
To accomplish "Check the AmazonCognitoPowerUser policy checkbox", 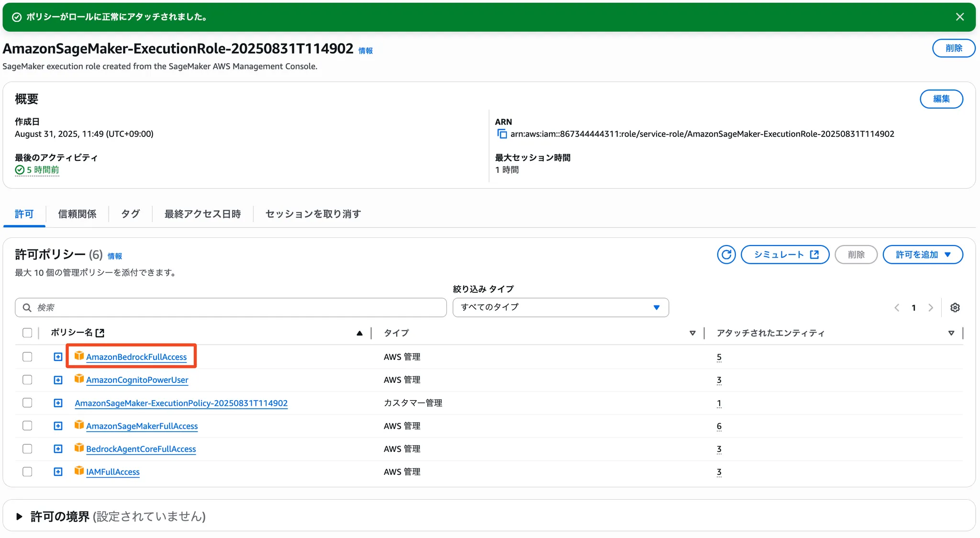I will pyautogui.click(x=27, y=380).
